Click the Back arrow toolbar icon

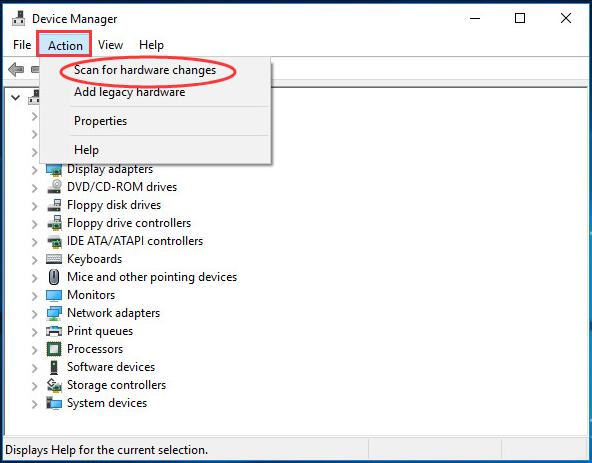16,69
